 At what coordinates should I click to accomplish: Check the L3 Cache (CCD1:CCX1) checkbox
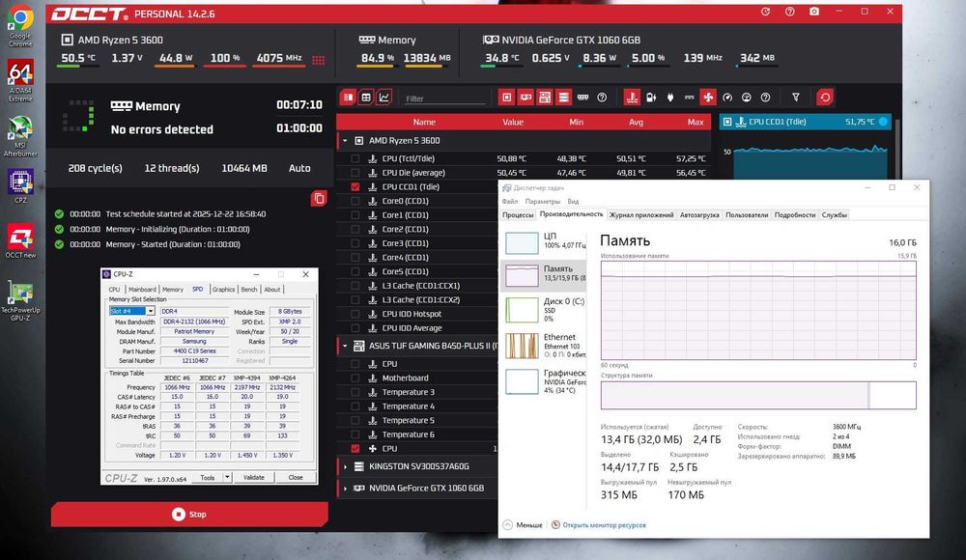coord(355,286)
